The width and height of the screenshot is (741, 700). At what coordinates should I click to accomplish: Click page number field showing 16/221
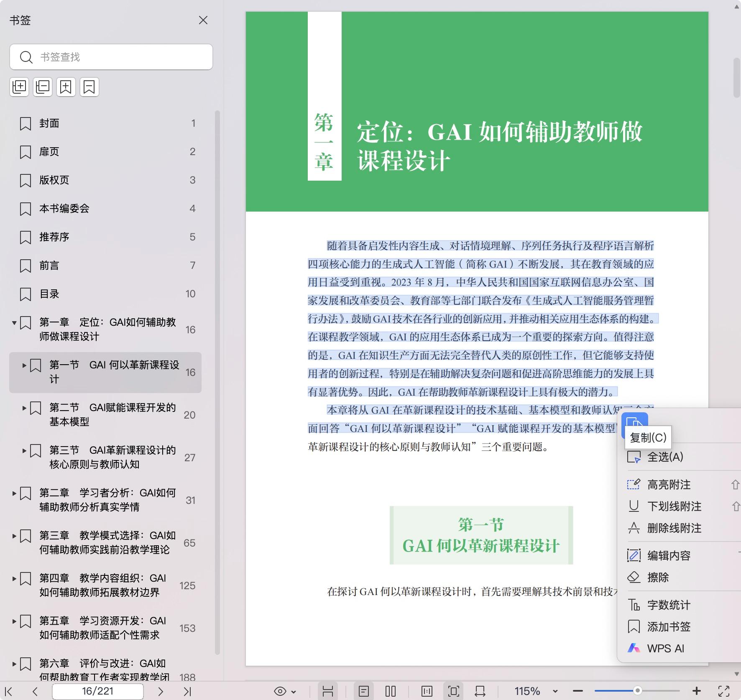click(97, 691)
